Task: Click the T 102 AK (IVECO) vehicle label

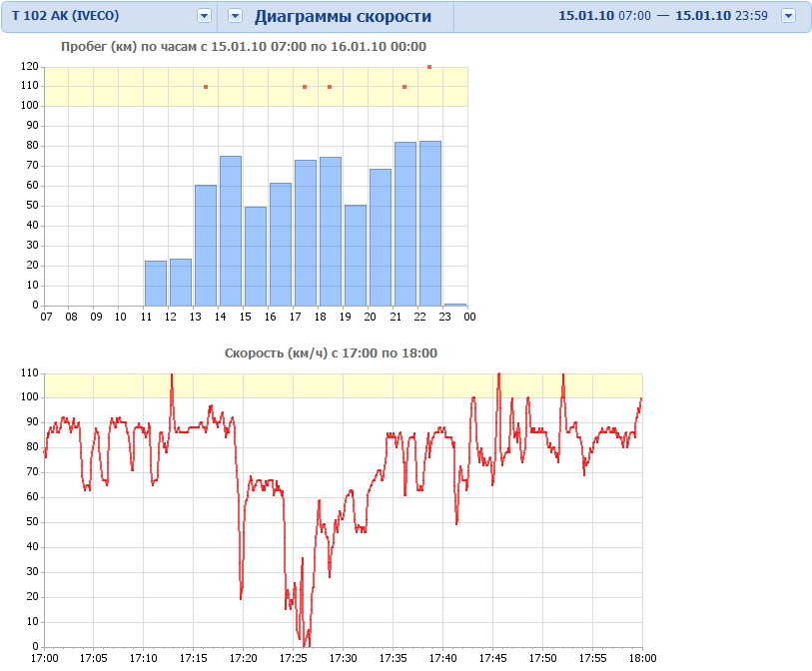Action: [66, 17]
